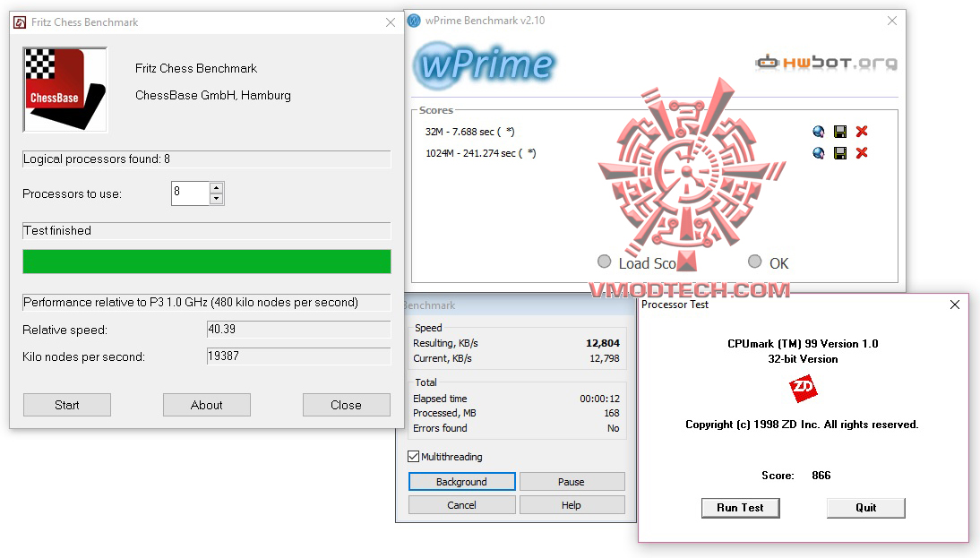Click CPUmark 99 Version 1.0 heading text
The width and height of the screenshot is (980, 558).
tap(803, 344)
